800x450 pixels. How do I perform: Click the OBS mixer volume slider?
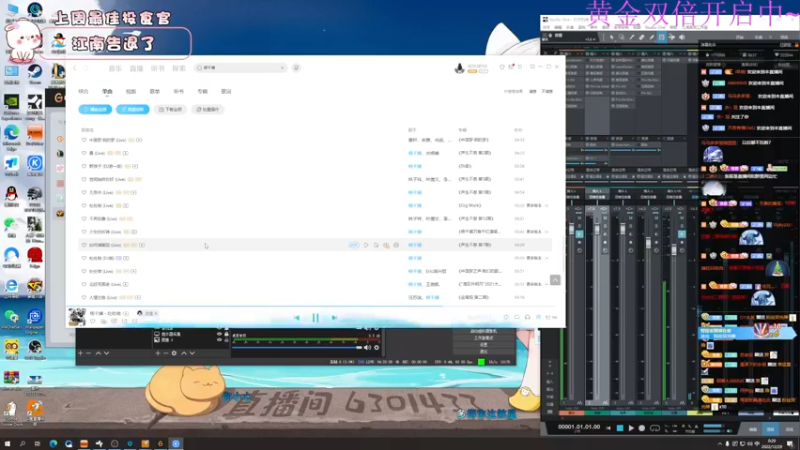coord(297,347)
